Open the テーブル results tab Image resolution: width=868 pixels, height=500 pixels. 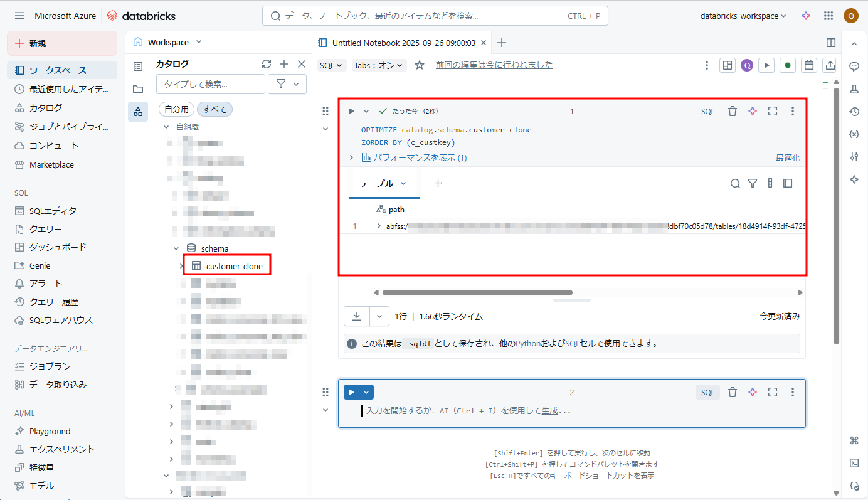(377, 183)
